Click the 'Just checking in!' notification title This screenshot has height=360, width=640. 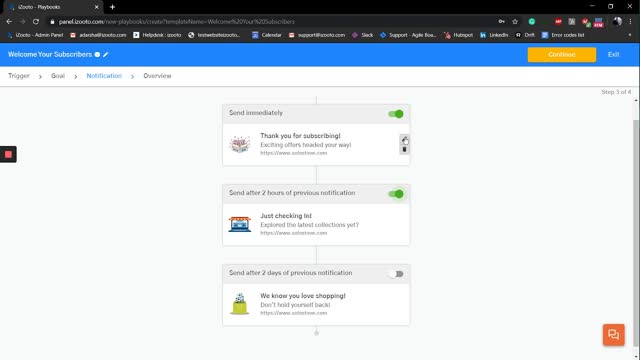pyautogui.click(x=286, y=216)
